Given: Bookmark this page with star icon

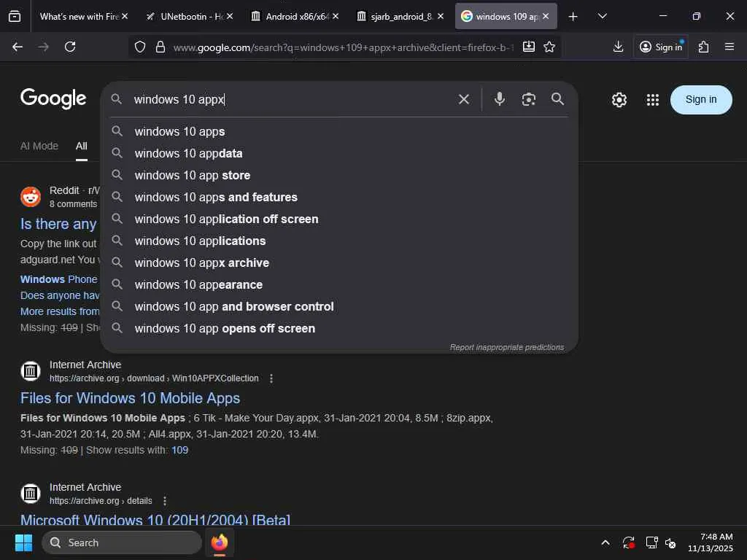Looking at the screenshot, I should (549, 47).
